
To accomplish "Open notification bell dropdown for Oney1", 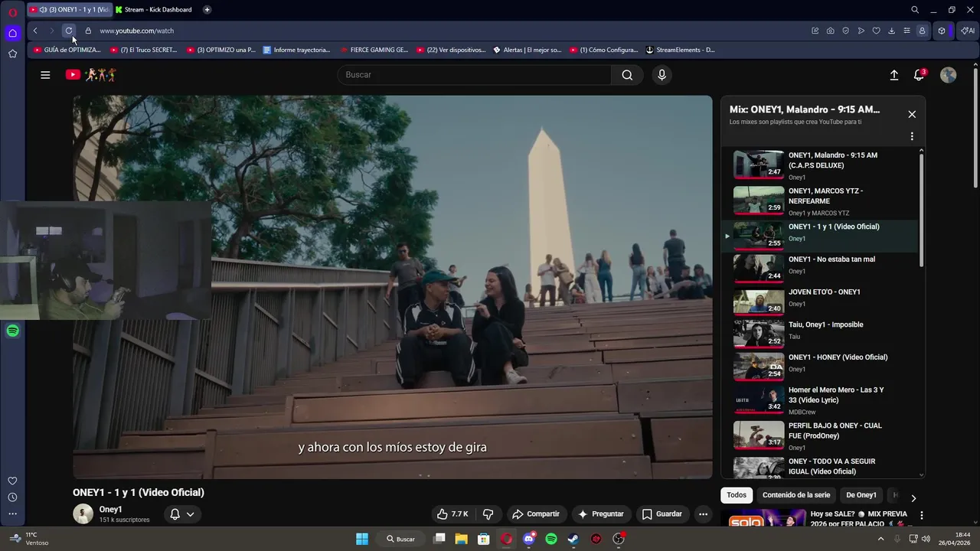I will 182,514.
